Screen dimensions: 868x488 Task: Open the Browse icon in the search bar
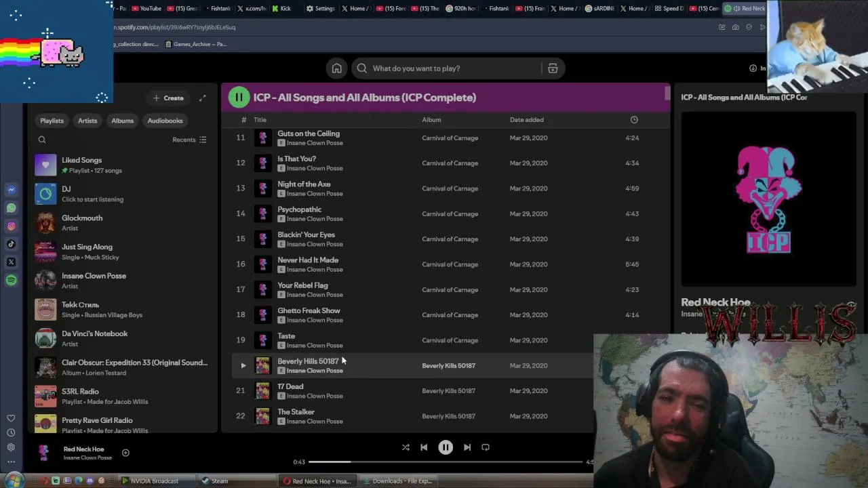[x=553, y=68]
